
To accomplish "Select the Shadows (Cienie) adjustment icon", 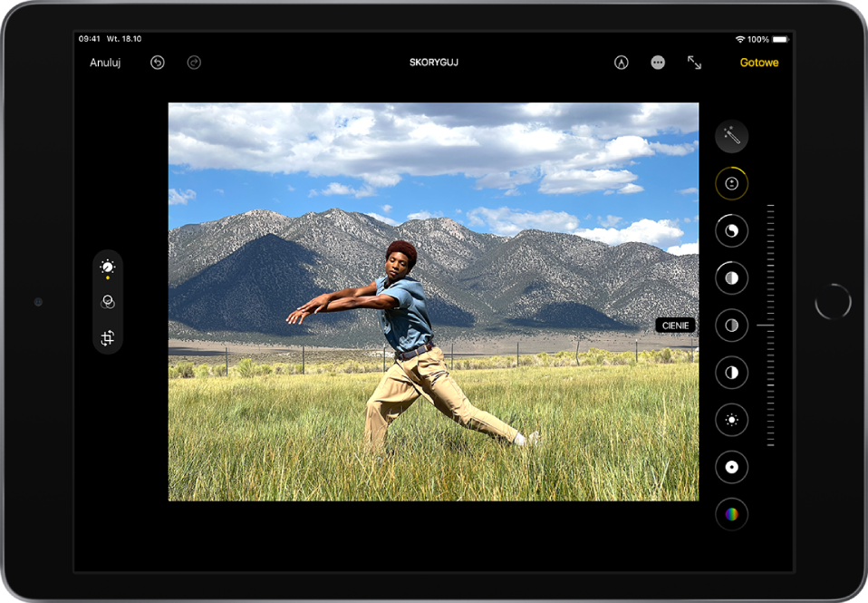I will click(731, 325).
